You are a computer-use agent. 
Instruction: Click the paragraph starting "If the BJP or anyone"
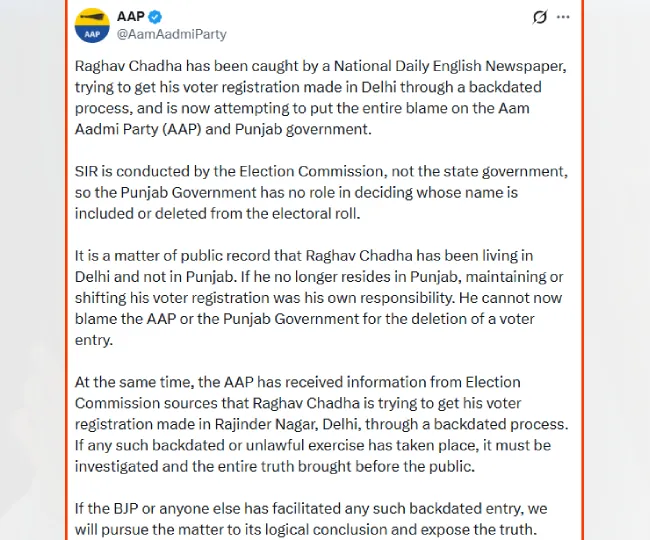click(x=311, y=519)
